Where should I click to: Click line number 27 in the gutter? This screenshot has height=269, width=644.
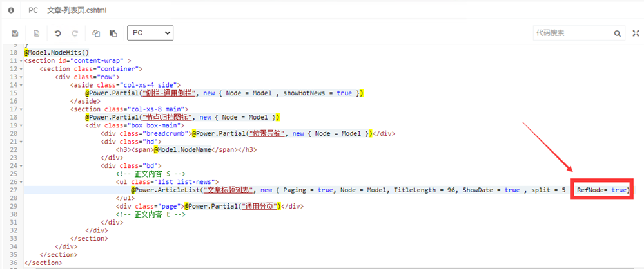(x=13, y=190)
